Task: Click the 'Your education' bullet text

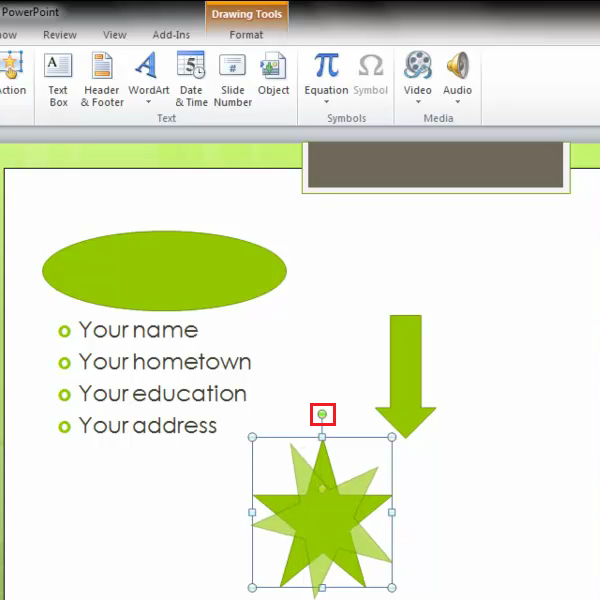Action: (163, 393)
